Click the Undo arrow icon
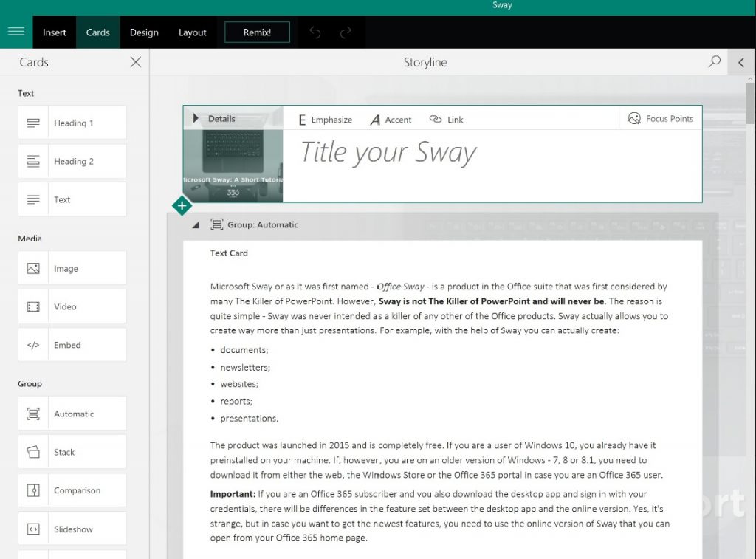 (315, 32)
